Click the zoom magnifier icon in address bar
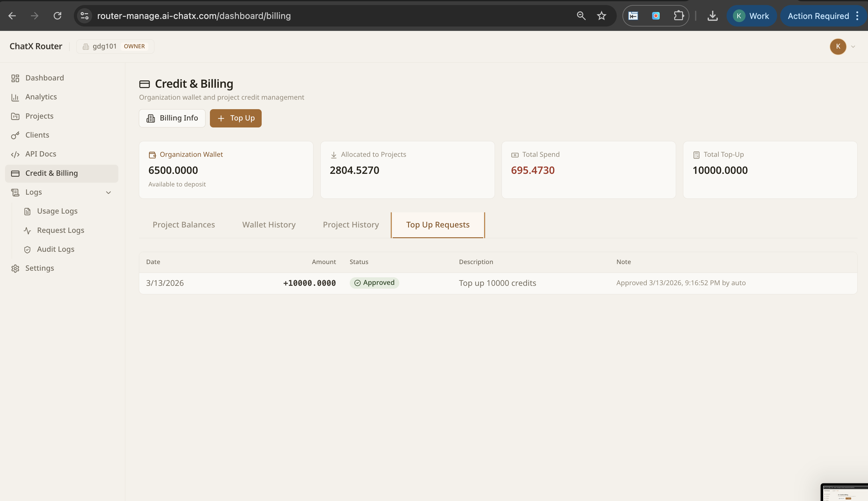Image resolution: width=868 pixels, height=501 pixels. [581, 16]
